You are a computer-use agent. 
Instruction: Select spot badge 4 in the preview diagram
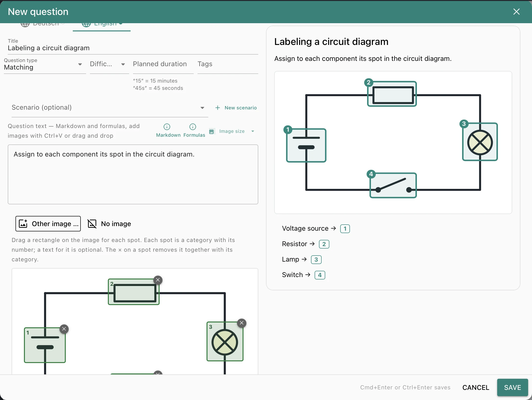(371, 174)
